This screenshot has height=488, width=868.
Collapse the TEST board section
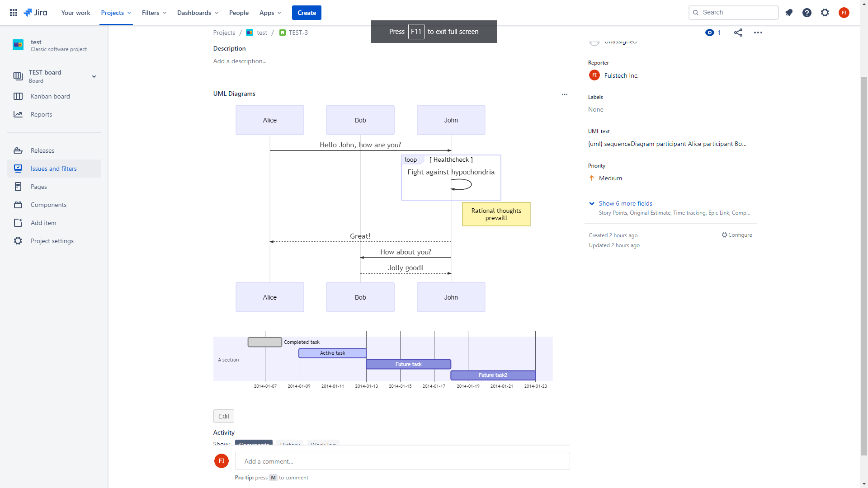[x=94, y=76]
